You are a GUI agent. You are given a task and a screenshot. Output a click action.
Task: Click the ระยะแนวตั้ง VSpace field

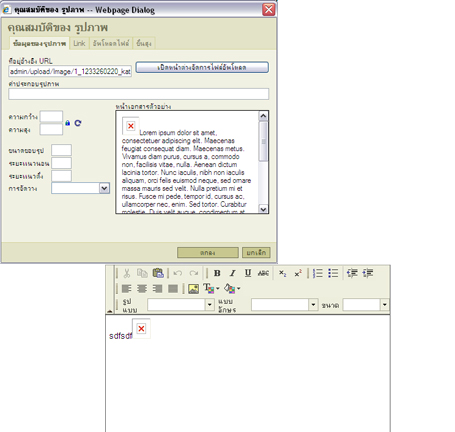[x=61, y=176]
